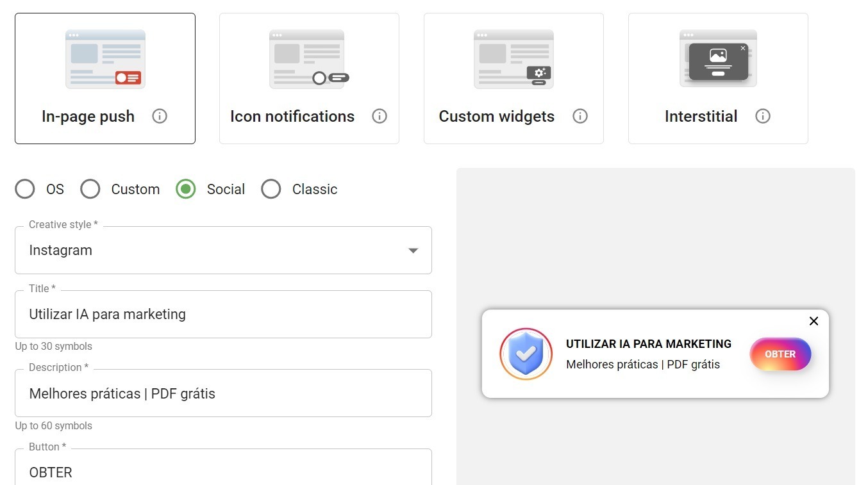The height and width of the screenshot is (485, 868).
Task: Select the OS creative type
Action: pyautogui.click(x=24, y=189)
